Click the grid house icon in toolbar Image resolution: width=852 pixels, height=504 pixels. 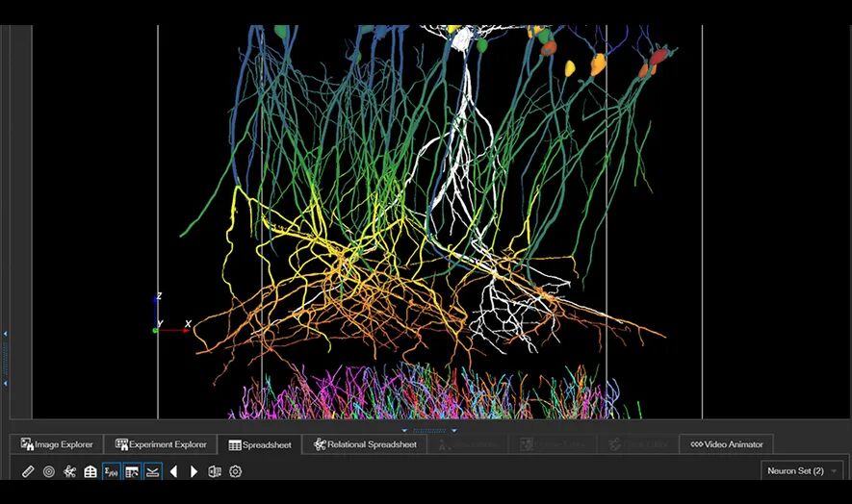90,471
